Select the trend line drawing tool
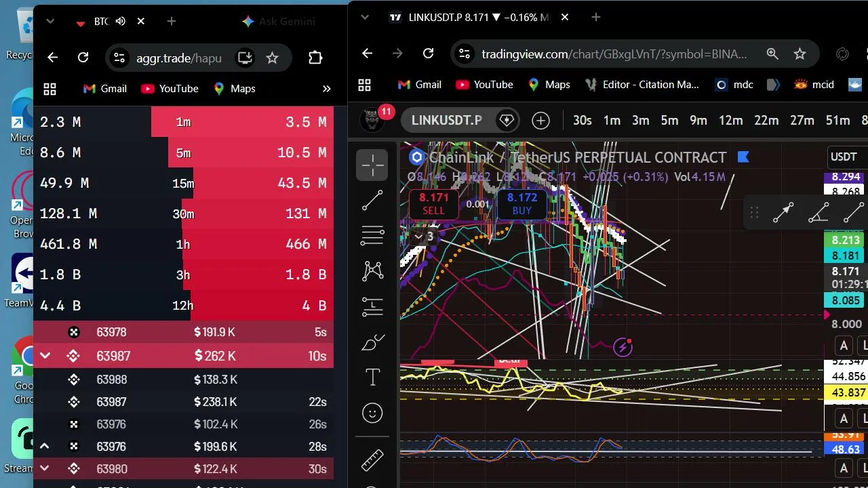This screenshot has height=488, width=868. pyautogui.click(x=372, y=200)
